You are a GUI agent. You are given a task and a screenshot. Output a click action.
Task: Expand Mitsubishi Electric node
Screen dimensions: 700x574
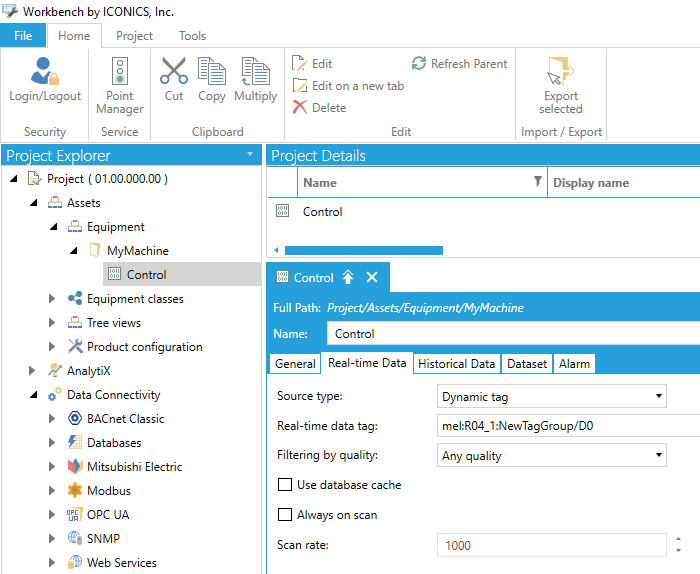52,466
